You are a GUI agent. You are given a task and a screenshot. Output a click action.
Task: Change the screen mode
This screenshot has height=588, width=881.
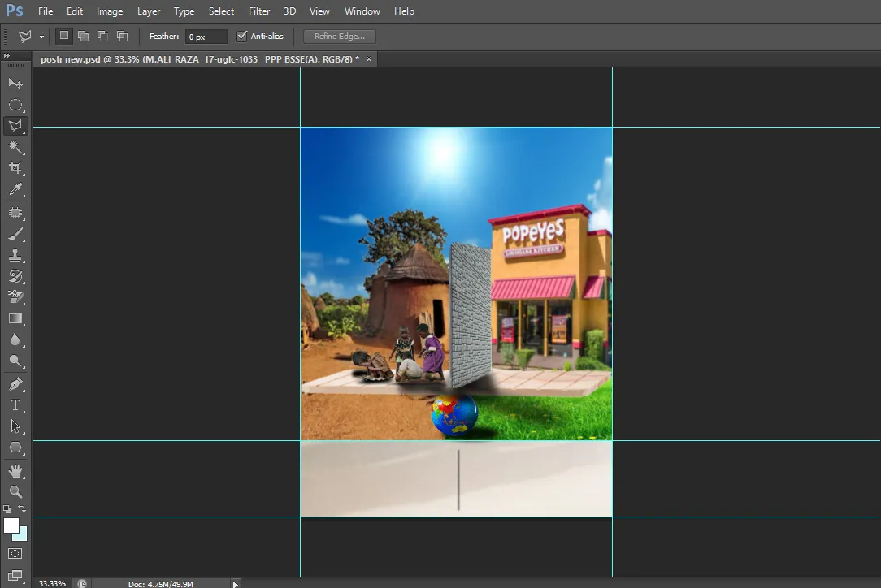pyautogui.click(x=15, y=576)
